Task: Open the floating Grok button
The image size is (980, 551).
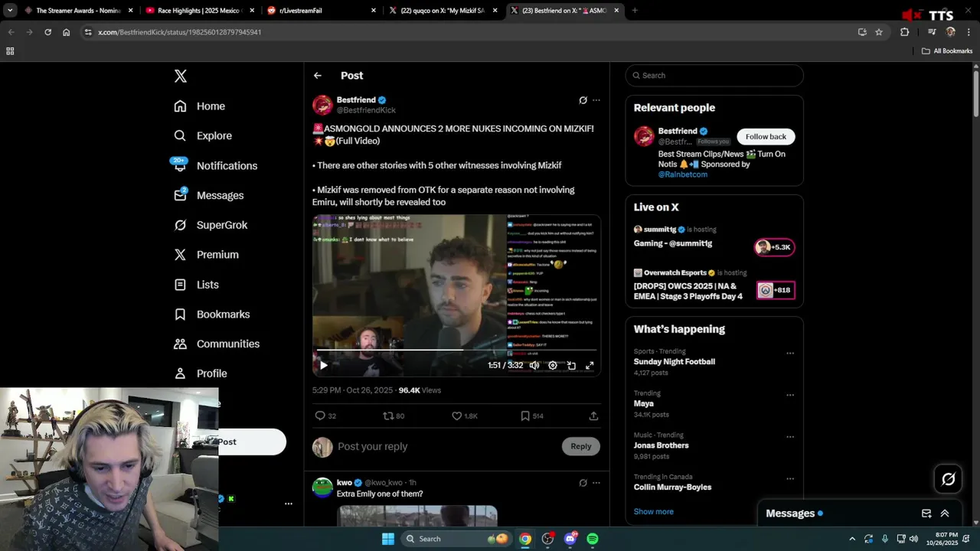Action: point(949,479)
